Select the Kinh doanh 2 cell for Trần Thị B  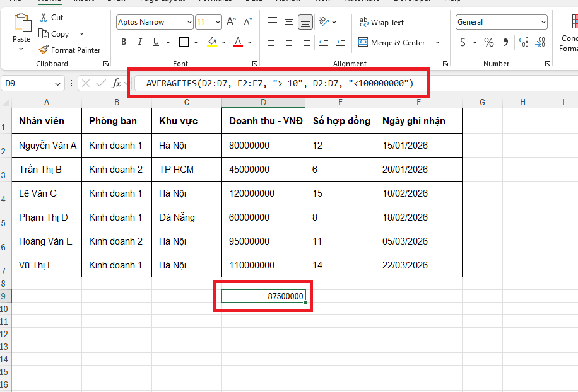coord(117,170)
